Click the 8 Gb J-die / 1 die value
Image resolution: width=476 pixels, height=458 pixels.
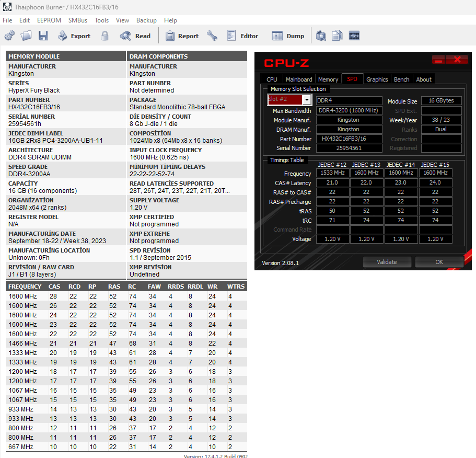click(154, 124)
